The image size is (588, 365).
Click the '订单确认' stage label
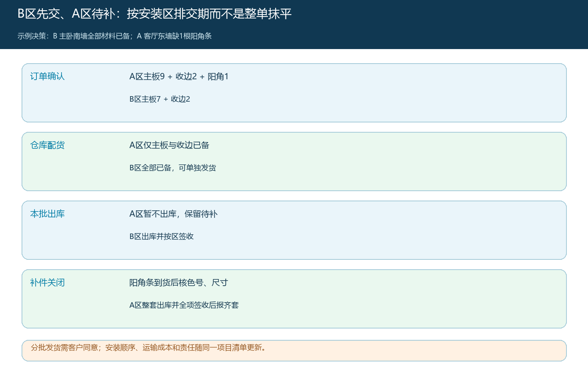pos(47,77)
